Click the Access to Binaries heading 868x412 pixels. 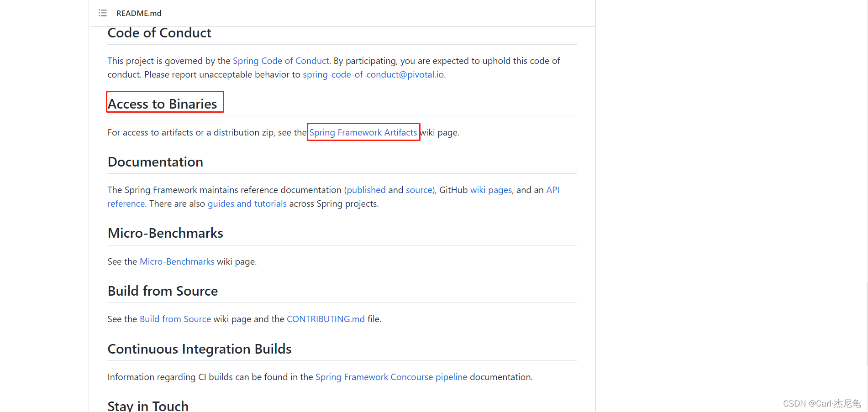click(162, 104)
